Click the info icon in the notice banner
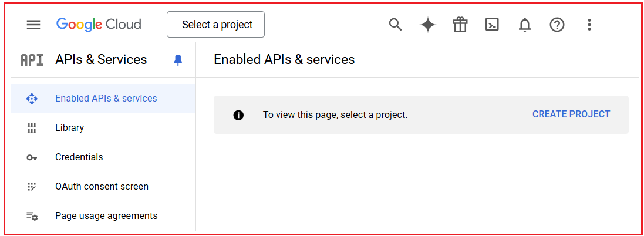Screen dimensions: 644x236 (x=238, y=115)
